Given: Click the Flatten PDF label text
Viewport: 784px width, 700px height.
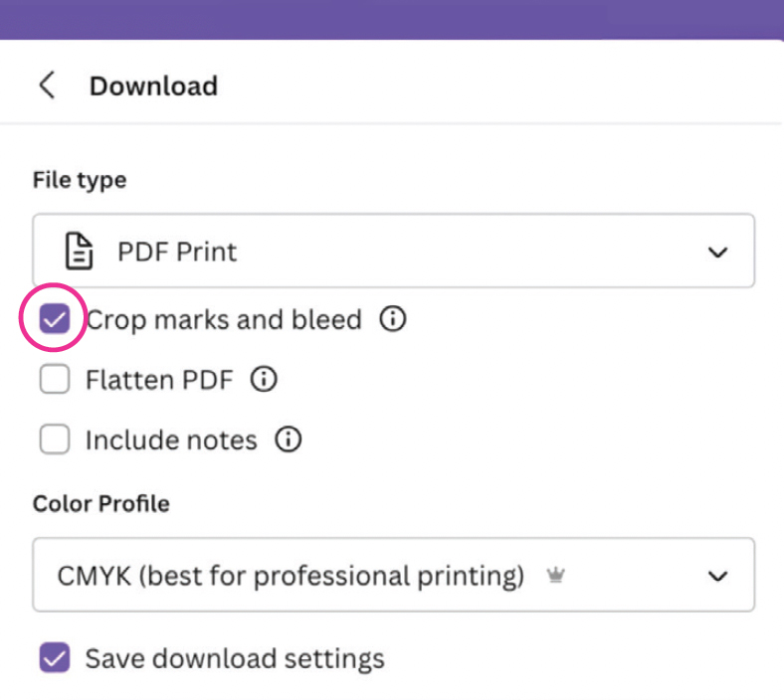Looking at the screenshot, I should pos(160,380).
